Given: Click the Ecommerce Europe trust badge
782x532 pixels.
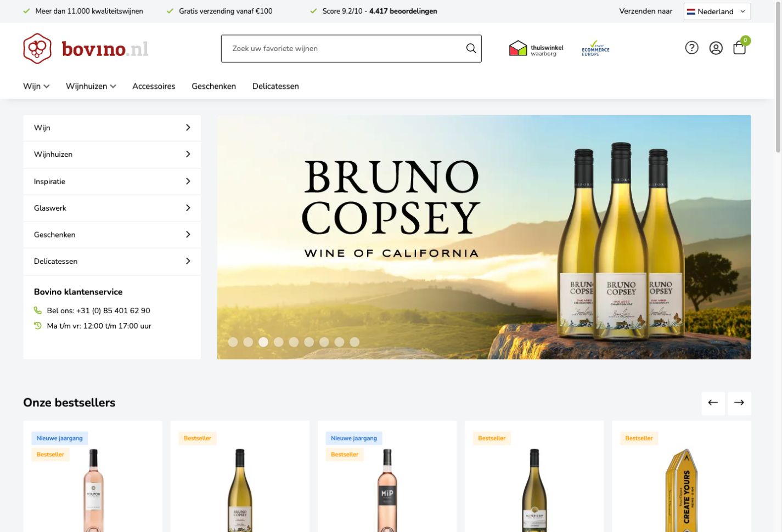Looking at the screenshot, I should pos(595,48).
